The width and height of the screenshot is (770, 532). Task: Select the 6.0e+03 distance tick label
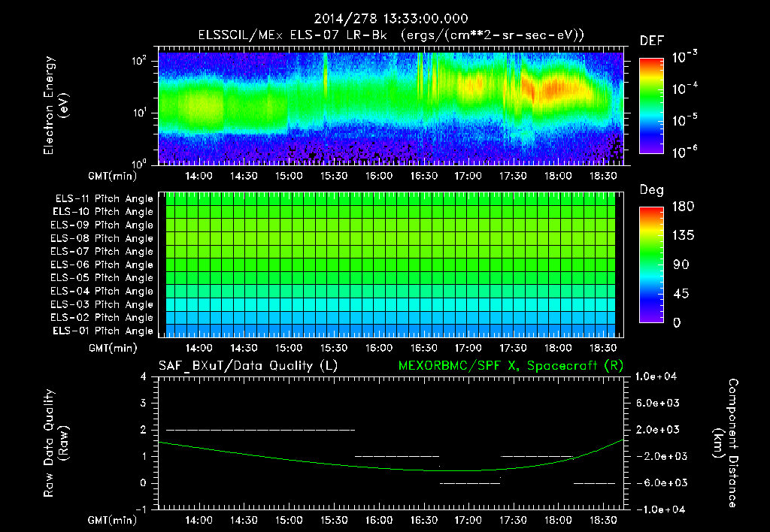[x=657, y=403]
